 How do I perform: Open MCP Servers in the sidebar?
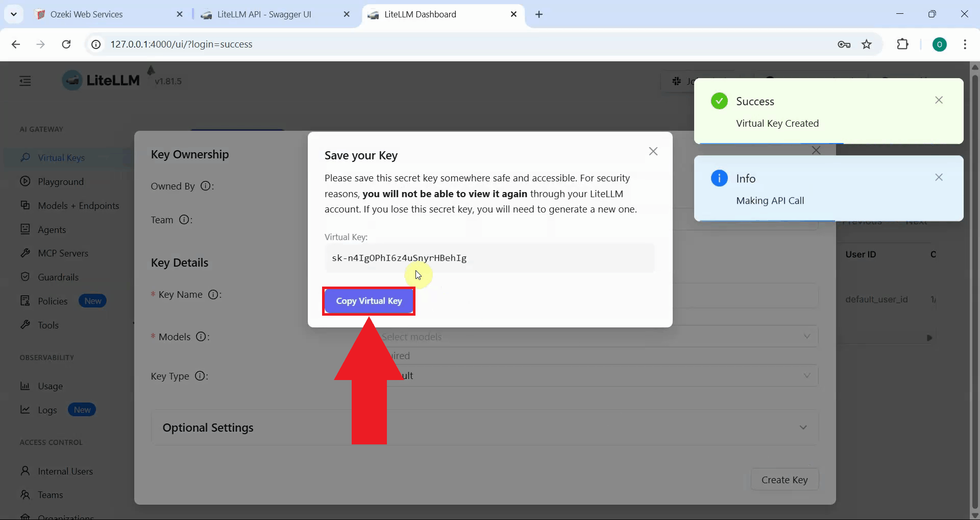[x=63, y=253]
